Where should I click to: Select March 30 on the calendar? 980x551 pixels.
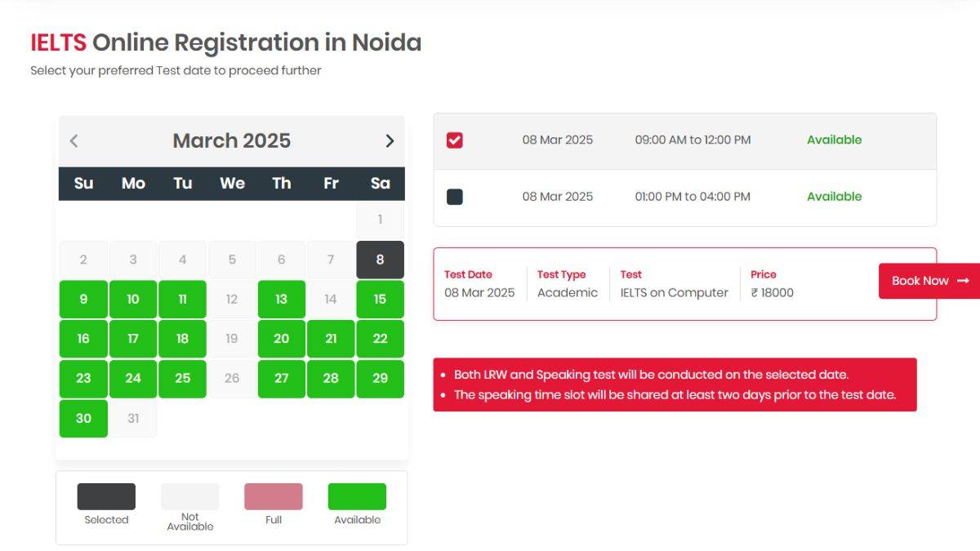pos(82,418)
